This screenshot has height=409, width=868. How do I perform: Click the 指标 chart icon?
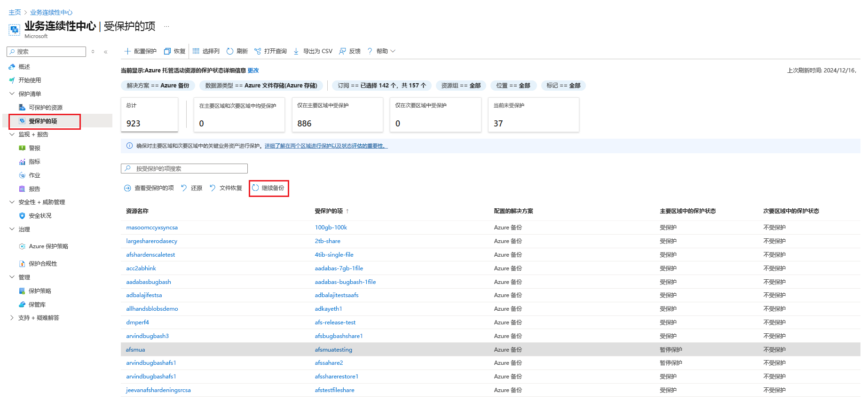(x=22, y=162)
